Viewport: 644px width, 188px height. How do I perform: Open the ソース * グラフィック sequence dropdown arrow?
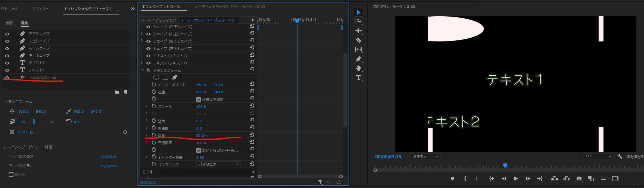pos(182,20)
